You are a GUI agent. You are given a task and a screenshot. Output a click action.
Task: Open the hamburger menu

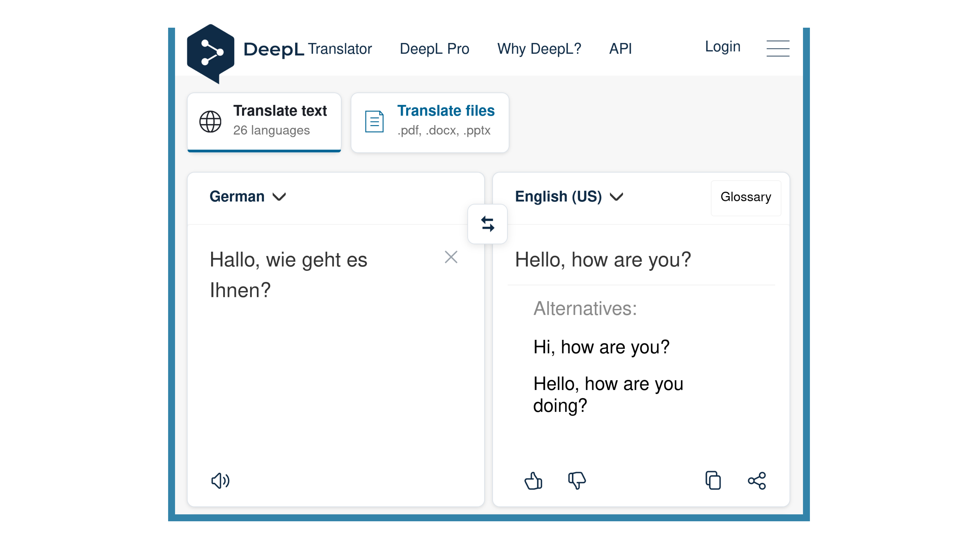tap(778, 48)
